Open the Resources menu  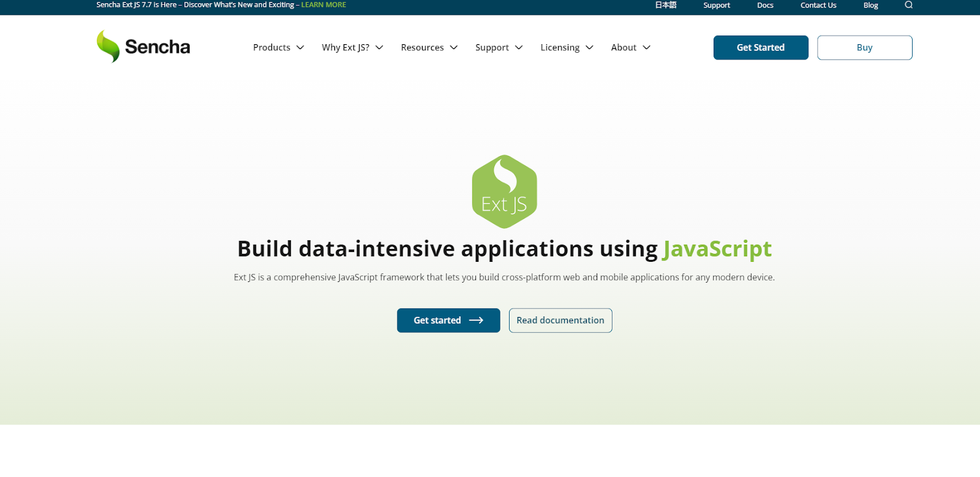tap(422, 47)
